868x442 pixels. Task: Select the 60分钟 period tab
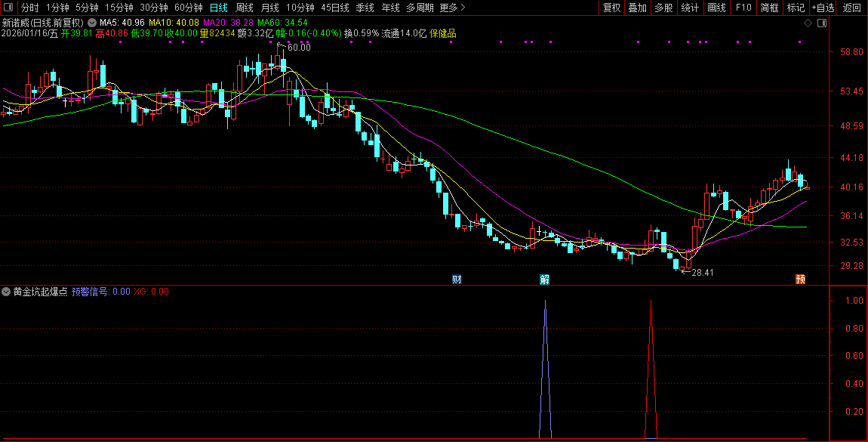[x=189, y=8]
